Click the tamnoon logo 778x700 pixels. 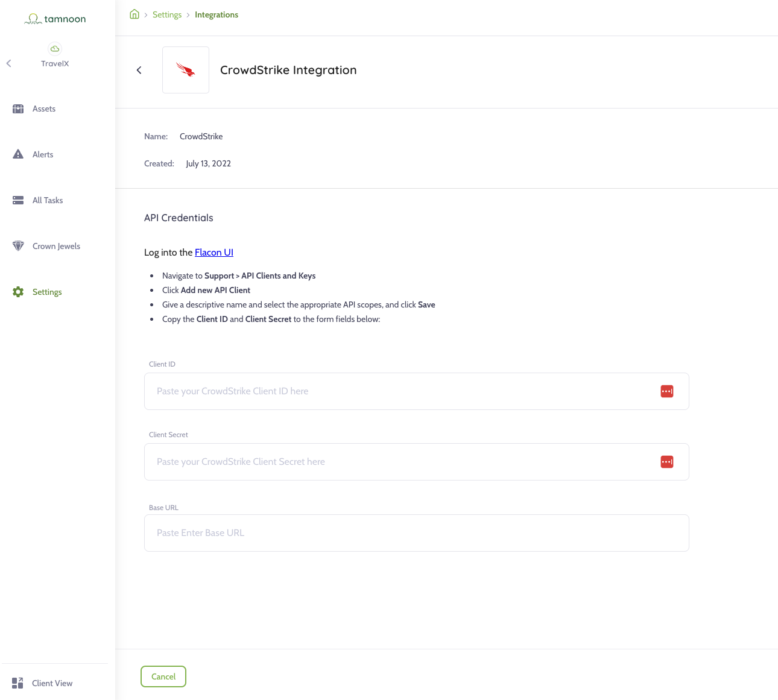tap(55, 19)
